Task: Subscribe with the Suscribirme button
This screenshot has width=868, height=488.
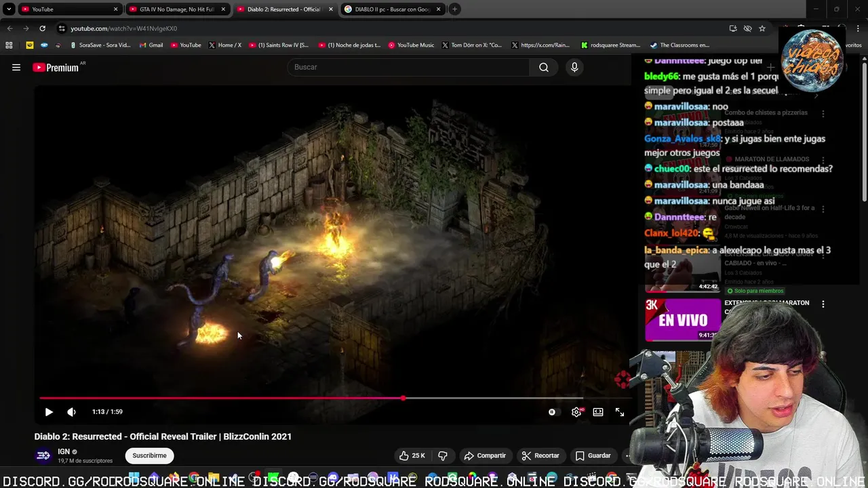Action: click(x=149, y=455)
